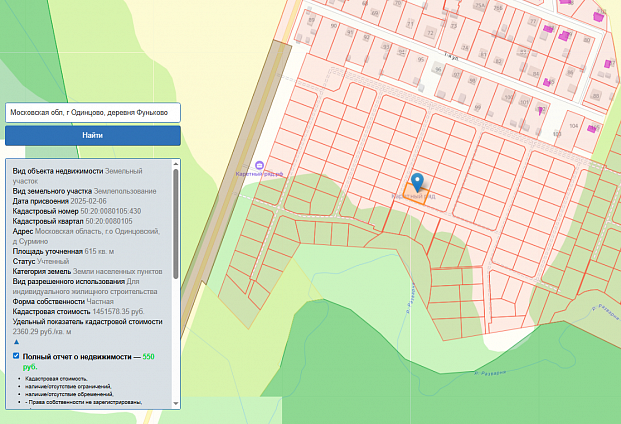
Task: Click the 550 руб. price text
Action: tap(149, 357)
